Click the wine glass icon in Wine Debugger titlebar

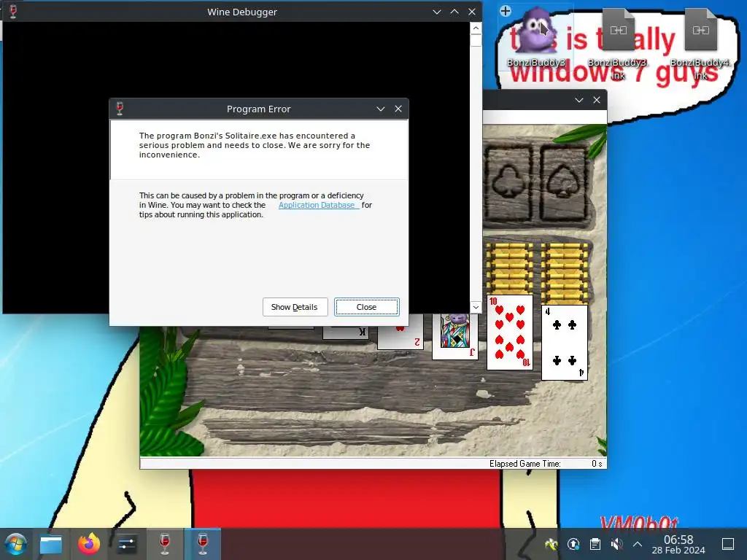coord(13,12)
